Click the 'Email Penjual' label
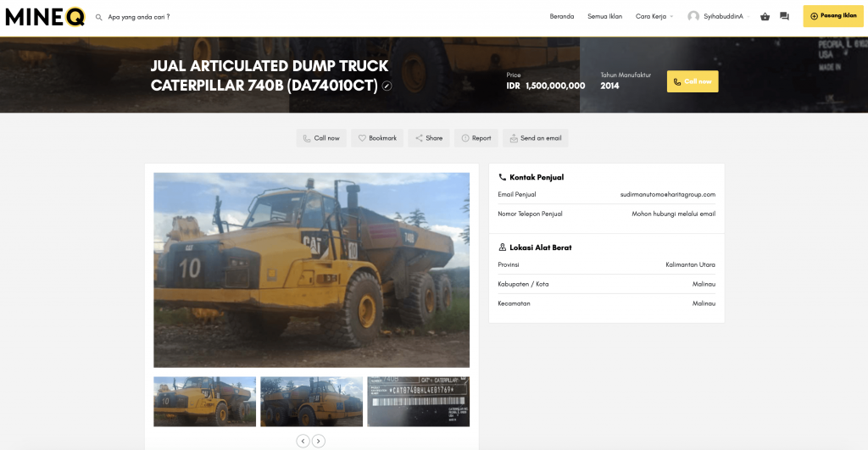The width and height of the screenshot is (868, 450). (x=516, y=194)
